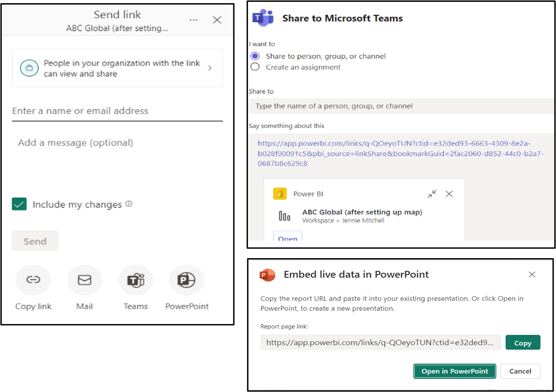Image resolution: width=556 pixels, height=392 pixels.
Task: Open the app.powerbi.com link in Teams message
Action: point(401,153)
